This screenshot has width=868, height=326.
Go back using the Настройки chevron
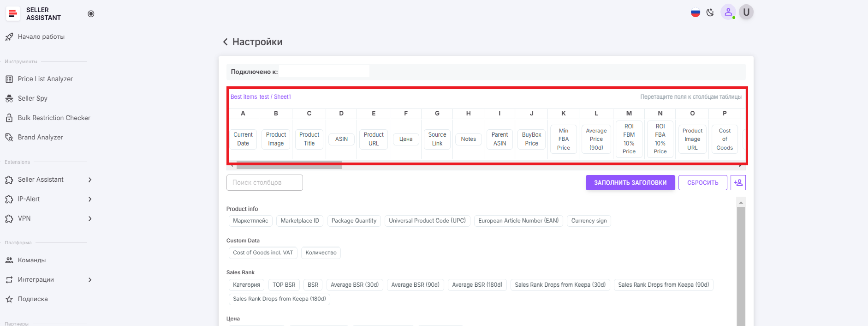pyautogui.click(x=226, y=42)
